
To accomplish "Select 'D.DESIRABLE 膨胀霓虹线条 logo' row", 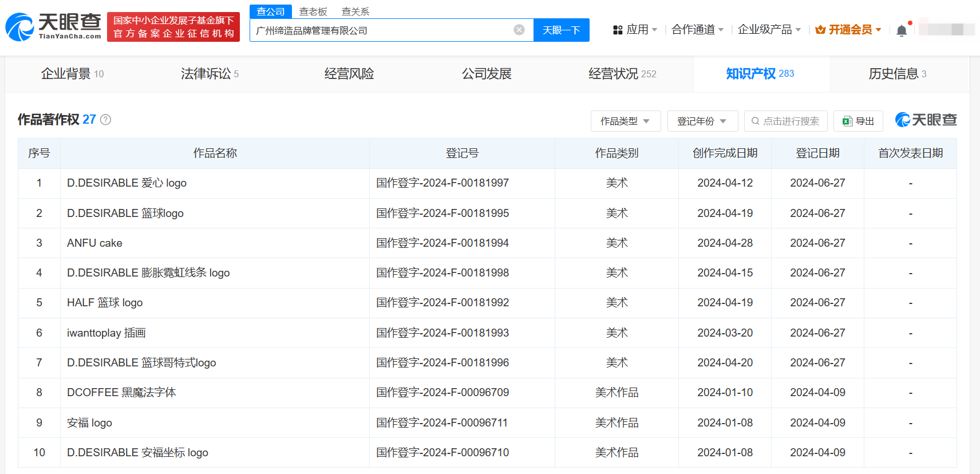I will 487,273.
